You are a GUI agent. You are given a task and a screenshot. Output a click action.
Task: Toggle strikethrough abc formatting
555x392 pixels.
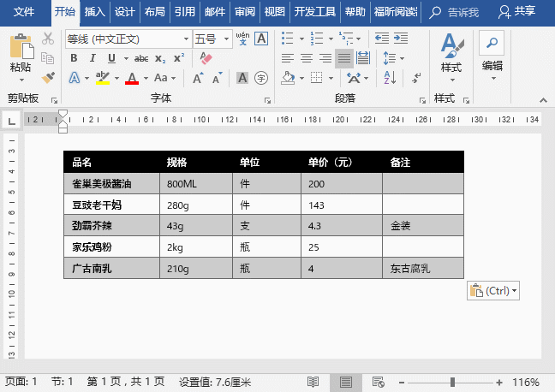[x=140, y=58]
